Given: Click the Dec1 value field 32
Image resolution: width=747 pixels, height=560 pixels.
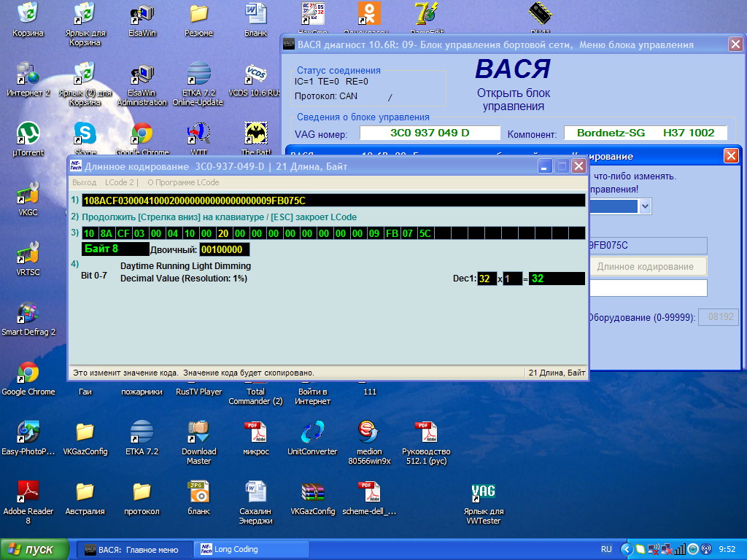Looking at the screenshot, I should 487,279.
